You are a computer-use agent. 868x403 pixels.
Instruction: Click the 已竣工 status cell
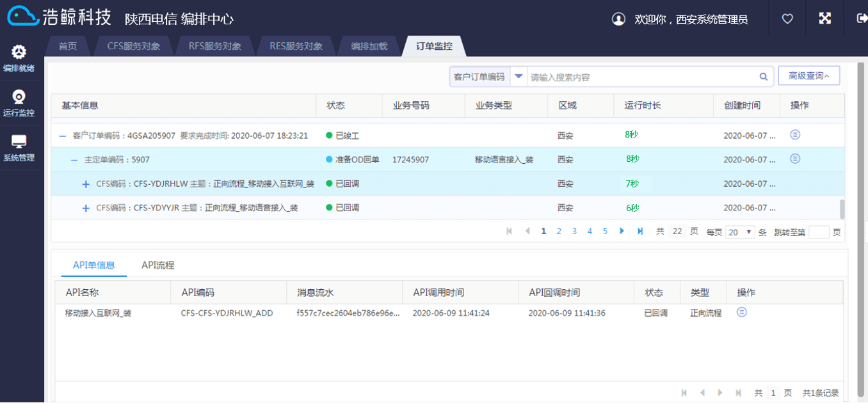pos(342,136)
